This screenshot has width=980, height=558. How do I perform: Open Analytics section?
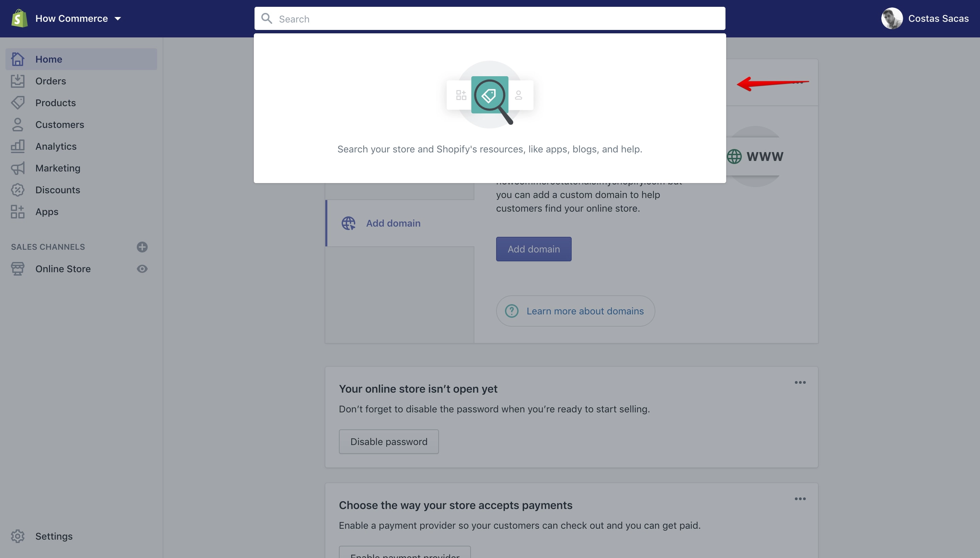(x=55, y=146)
